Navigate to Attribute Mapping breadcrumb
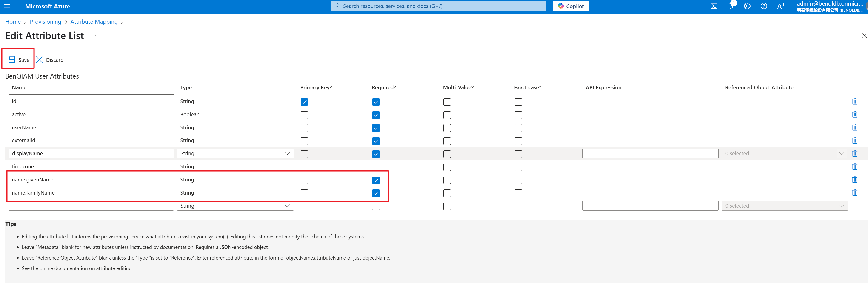 point(94,22)
